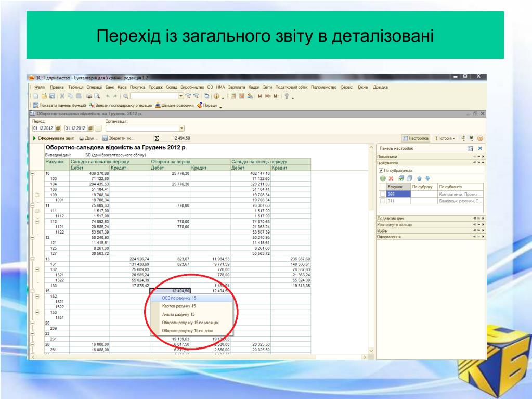Expand the Додаткові дані section
532x399 pixels.
[x=483, y=218]
